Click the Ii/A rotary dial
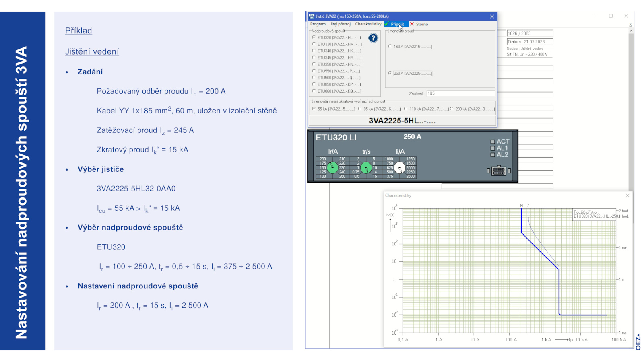Screen dimensions: 644x362 (399, 167)
